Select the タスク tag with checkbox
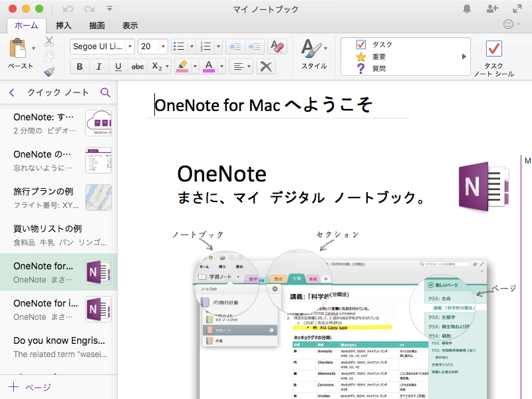The image size is (532, 399). click(x=374, y=45)
